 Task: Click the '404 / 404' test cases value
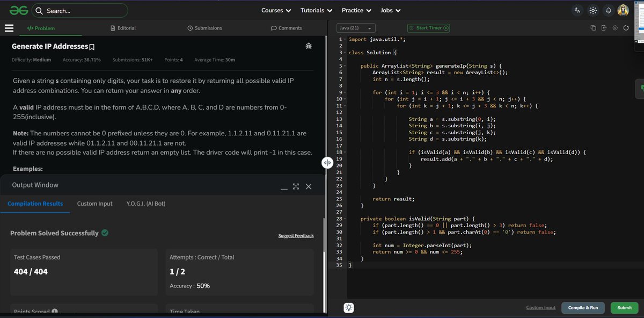click(31, 272)
